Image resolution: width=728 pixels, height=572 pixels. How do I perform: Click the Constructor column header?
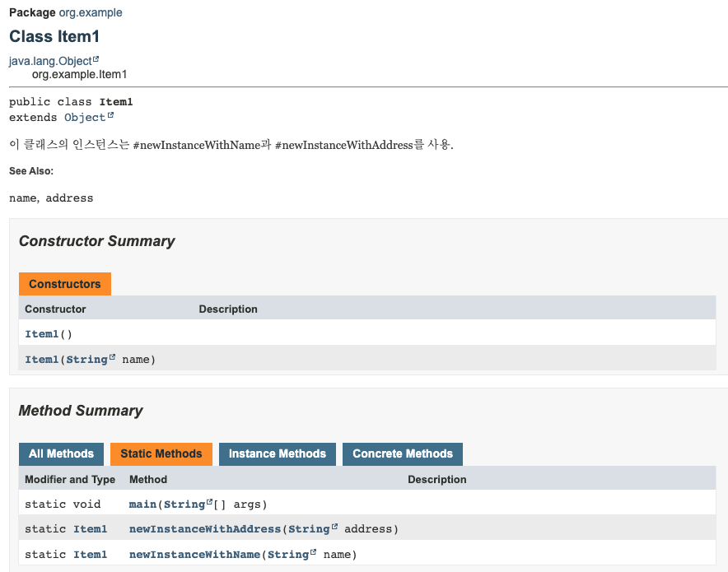[x=55, y=309]
